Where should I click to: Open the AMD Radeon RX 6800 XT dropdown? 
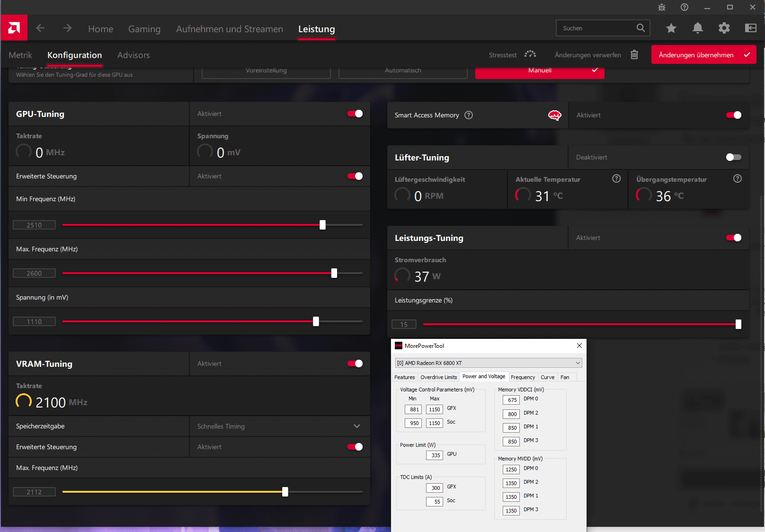tap(489, 363)
